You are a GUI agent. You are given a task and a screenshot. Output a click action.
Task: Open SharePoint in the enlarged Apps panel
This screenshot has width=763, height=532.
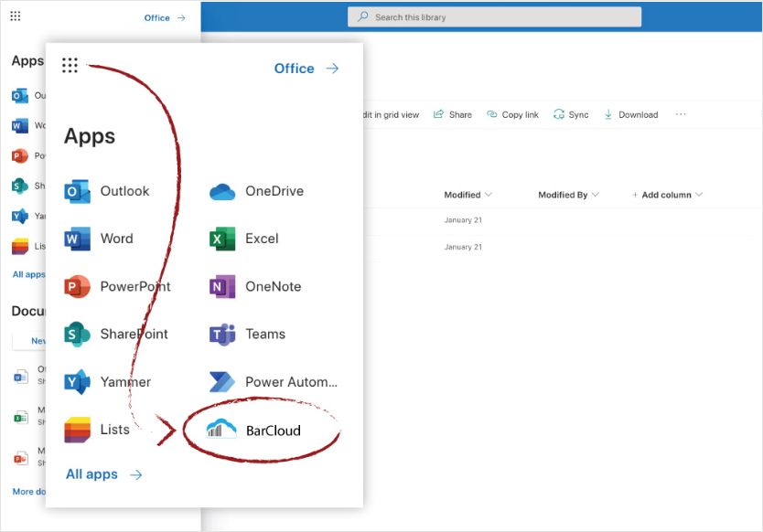point(116,334)
